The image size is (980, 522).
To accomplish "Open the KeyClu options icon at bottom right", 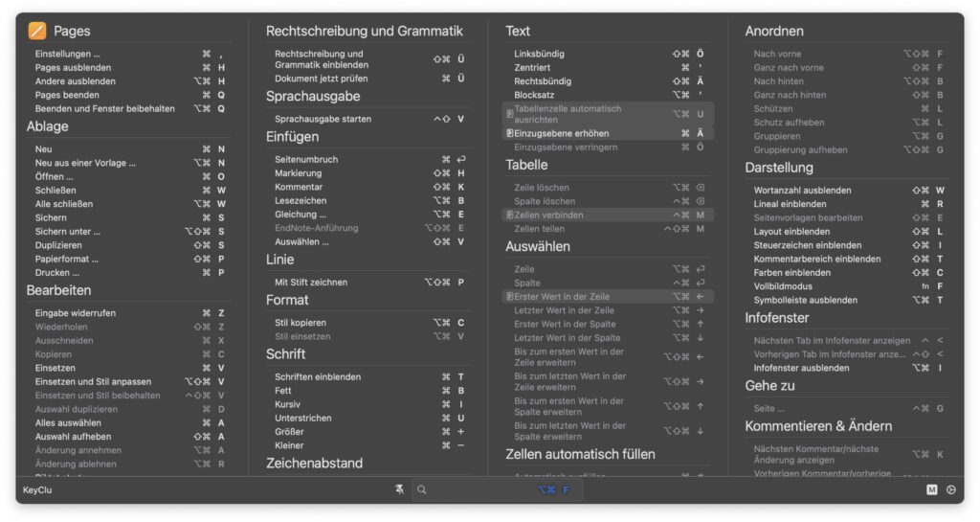I will [x=950, y=489].
